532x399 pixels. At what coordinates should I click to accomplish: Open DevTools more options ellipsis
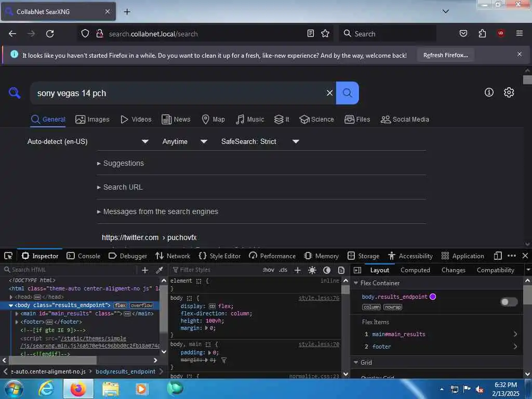tap(512, 256)
